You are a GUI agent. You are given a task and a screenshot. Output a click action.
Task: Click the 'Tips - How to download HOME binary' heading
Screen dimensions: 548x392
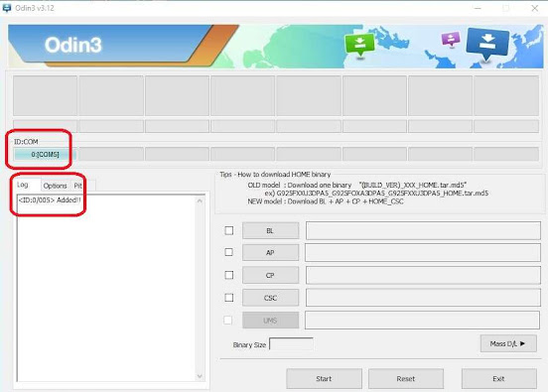click(275, 175)
